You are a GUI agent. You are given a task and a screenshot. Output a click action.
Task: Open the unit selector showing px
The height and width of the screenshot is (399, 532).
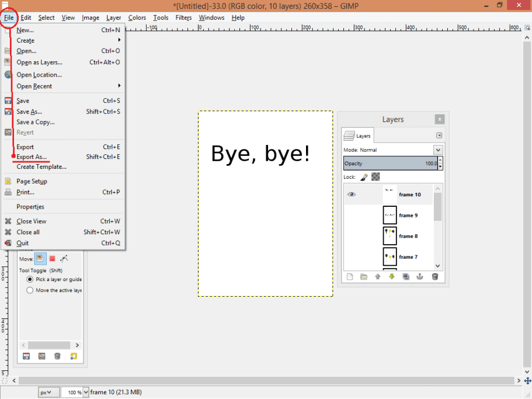pyautogui.click(x=49, y=391)
